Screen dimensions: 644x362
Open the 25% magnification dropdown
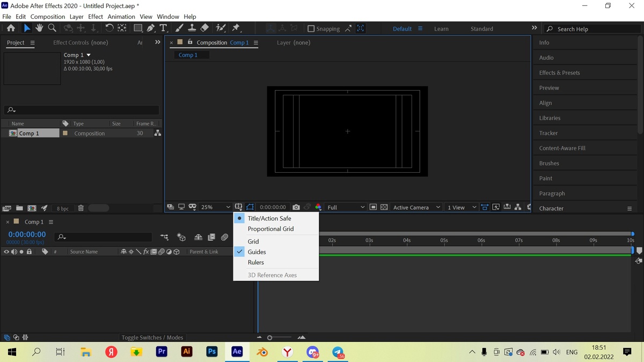[x=215, y=207]
